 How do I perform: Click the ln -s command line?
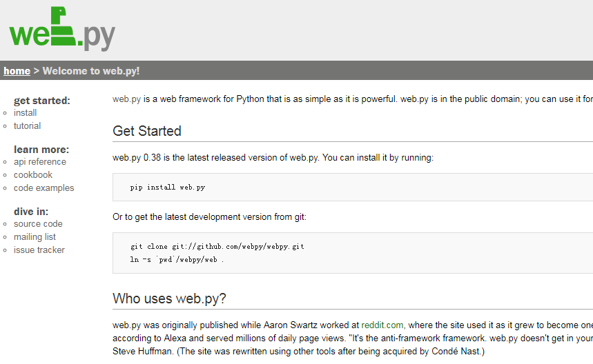tap(177, 260)
